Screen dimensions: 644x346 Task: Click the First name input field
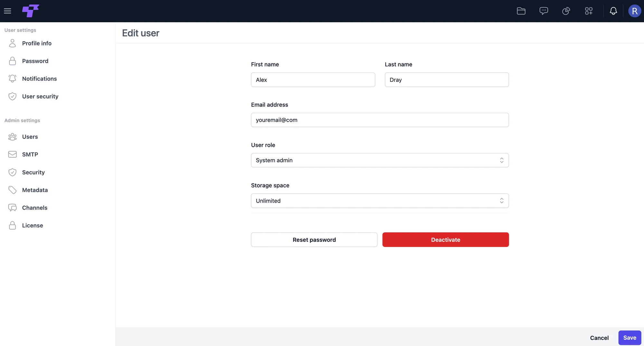313,80
